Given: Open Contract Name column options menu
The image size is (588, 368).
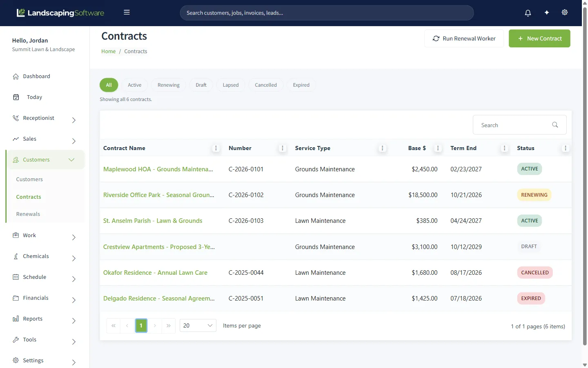Looking at the screenshot, I should pyautogui.click(x=216, y=148).
